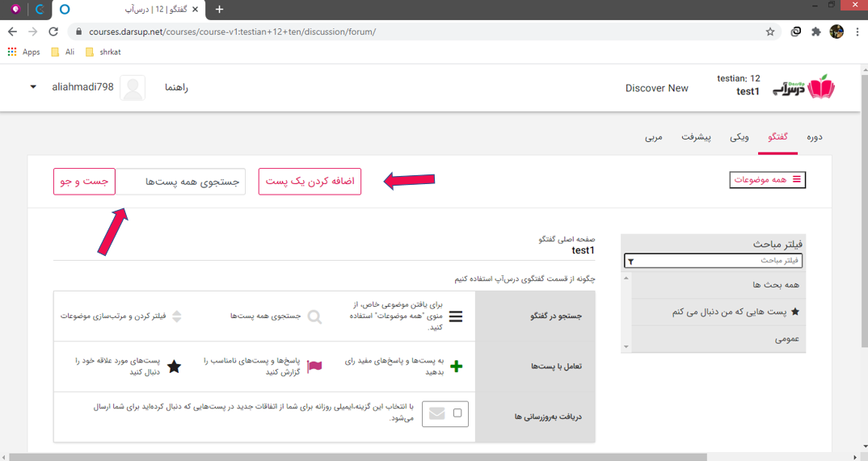The height and width of the screenshot is (461, 868).
Task: Switch to the پیشرفت tab
Action: click(697, 137)
